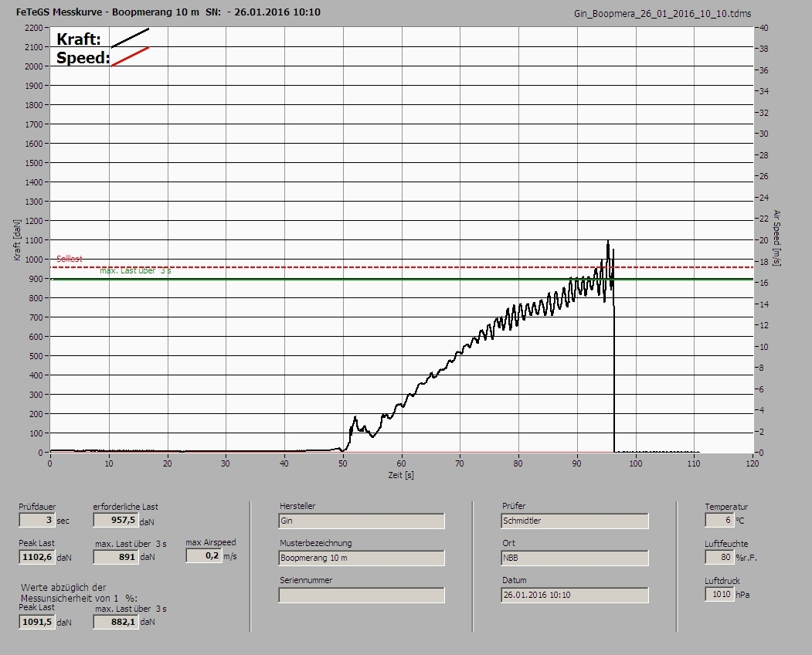Click the peak of the force curve

coord(608,241)
